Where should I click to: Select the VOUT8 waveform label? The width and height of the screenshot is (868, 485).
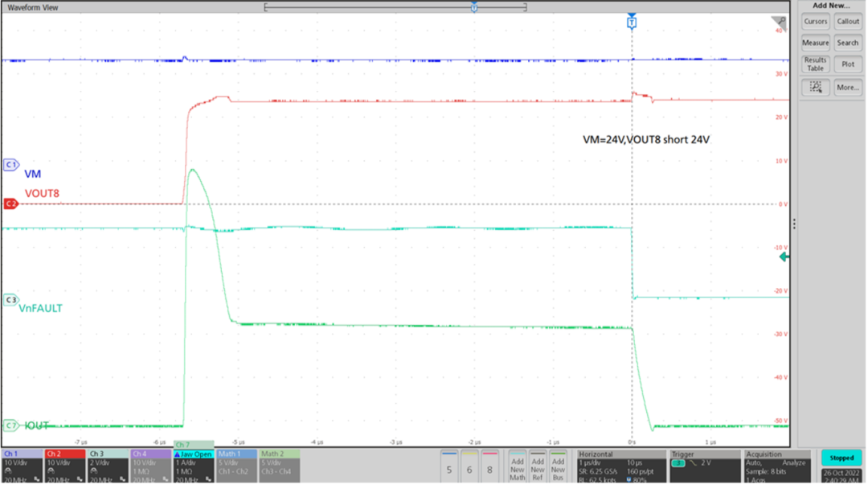coord(42,194)
